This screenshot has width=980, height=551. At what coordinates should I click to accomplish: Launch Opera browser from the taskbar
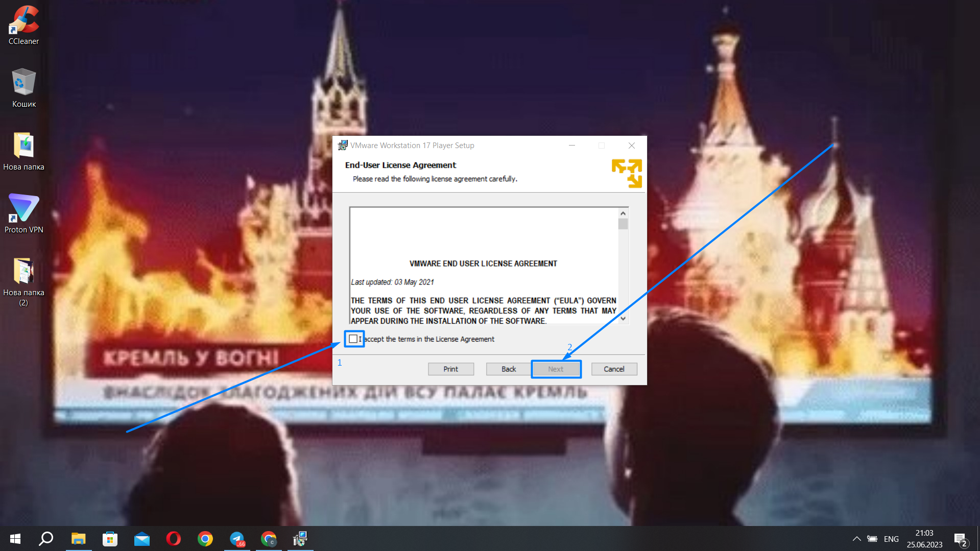pos(174,539)
